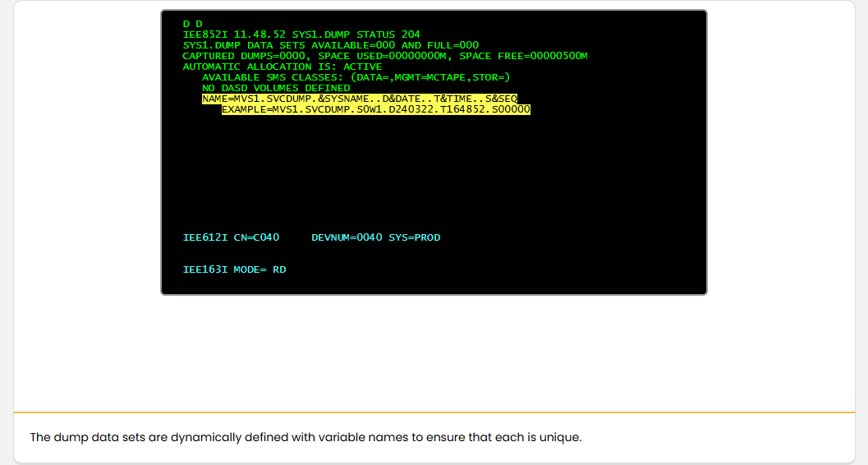Select the IEE852I SYS1.DUMP STATUS line
Viewport: 868px width, 465px height.
click(301, 35)
